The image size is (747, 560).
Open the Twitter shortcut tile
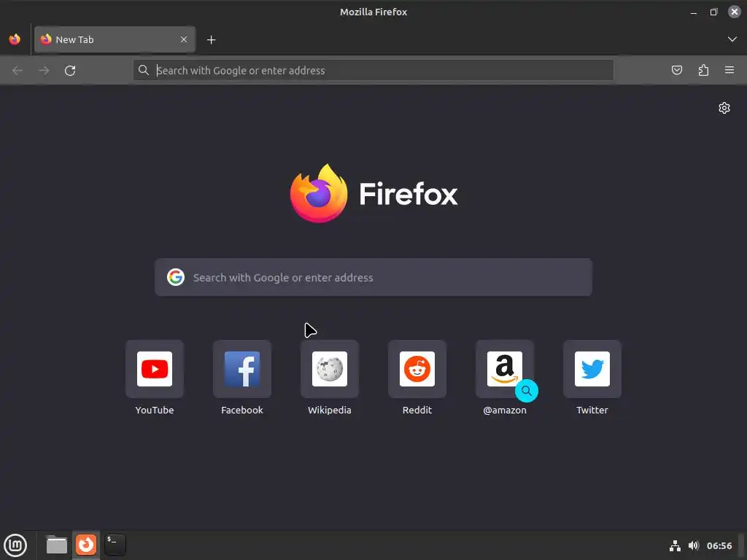(x=592, y=368)
